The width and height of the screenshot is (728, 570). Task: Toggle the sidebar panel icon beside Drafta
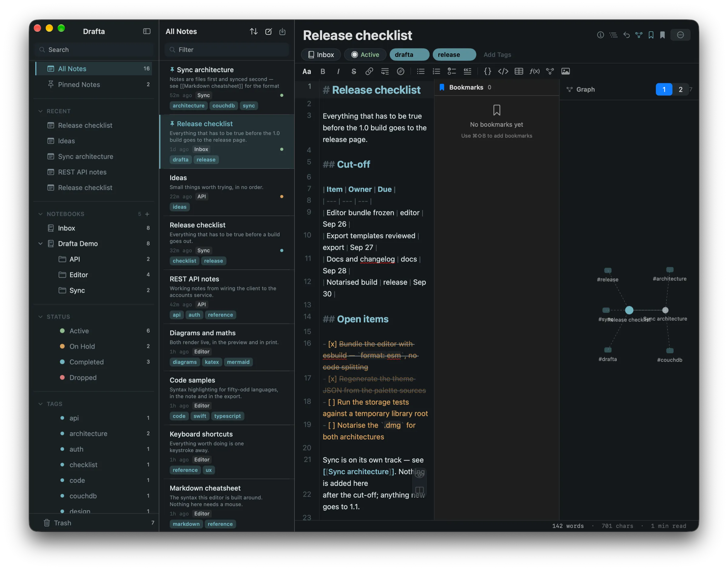pos(147,31)
